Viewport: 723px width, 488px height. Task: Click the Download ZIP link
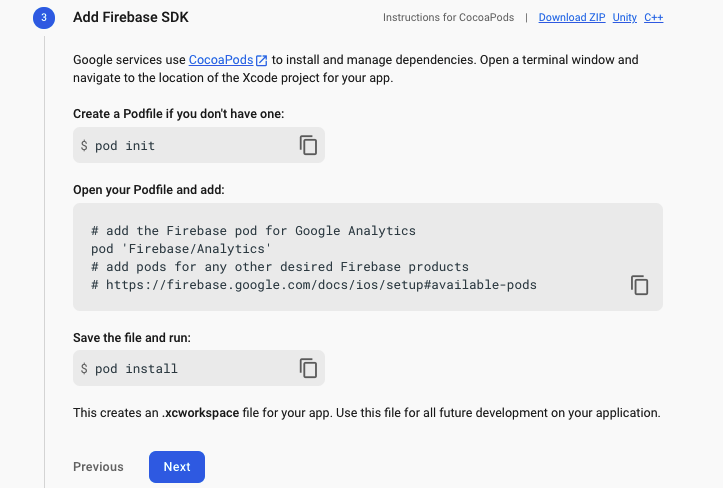(572, 18)
